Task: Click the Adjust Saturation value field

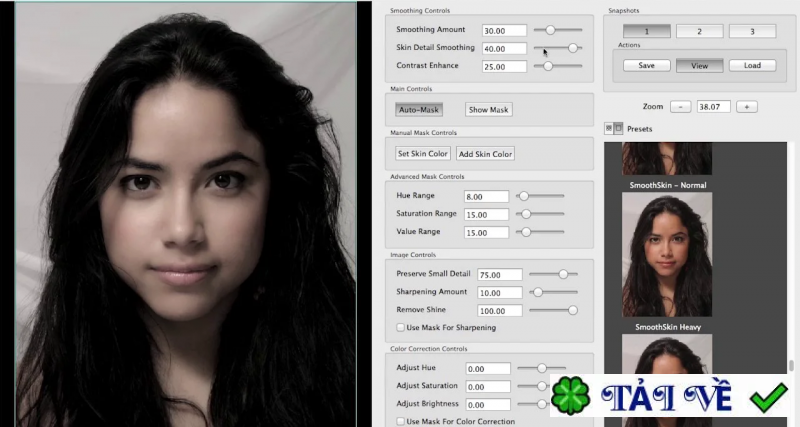Action: (x=488, y=386)
